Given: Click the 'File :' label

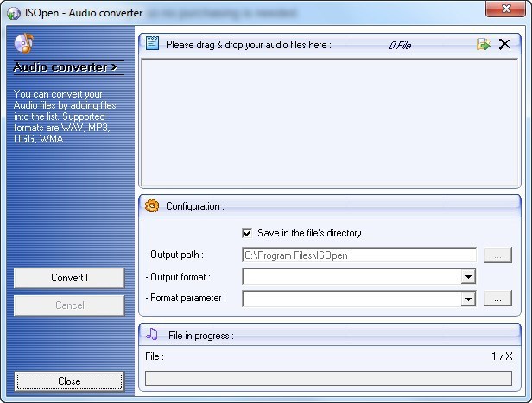Looking at the screenshot, I should (155, 356).
